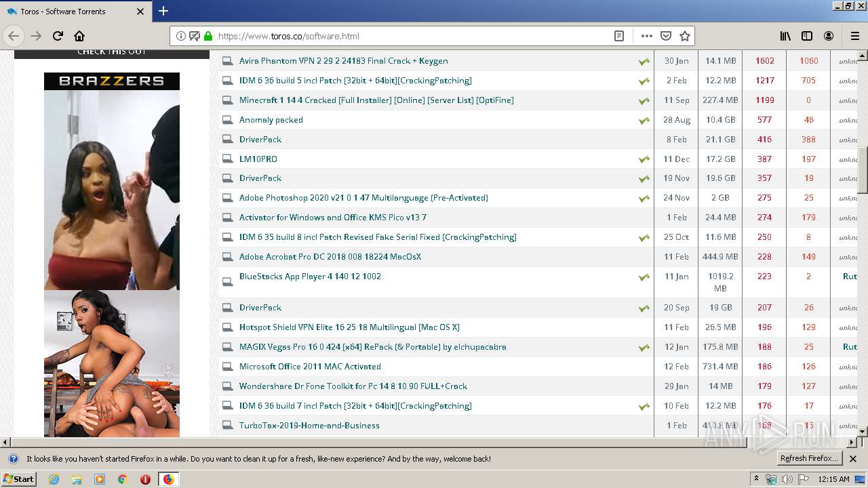Open page actions three-dot menu
This screenshot has width=868, height=488.
coord(647,36)
